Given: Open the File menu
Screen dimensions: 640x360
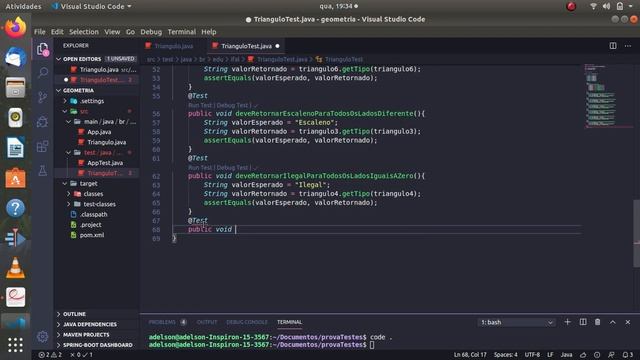Looking at the screenshot, I should coord(40,32).
